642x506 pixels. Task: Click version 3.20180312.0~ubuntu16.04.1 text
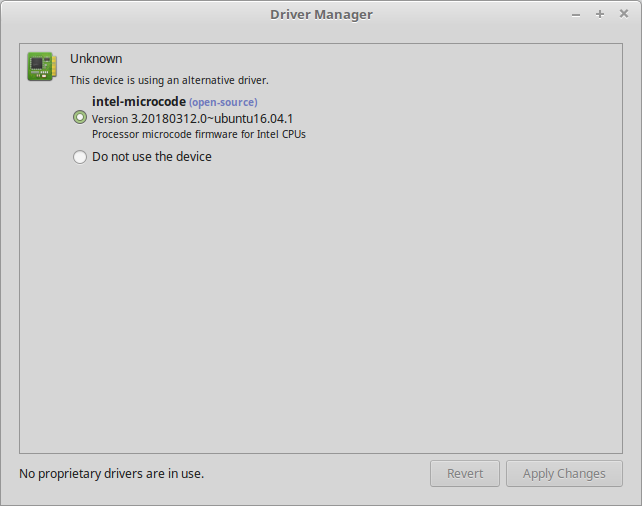point(192,119)
